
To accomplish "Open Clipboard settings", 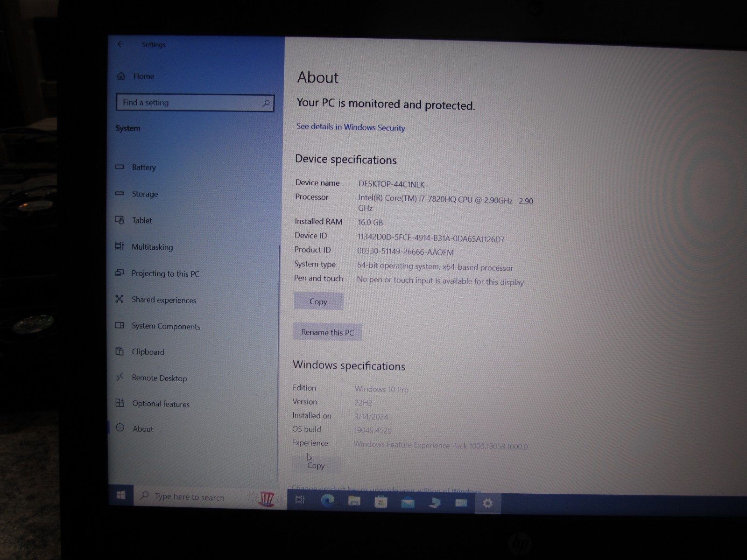I will [140, 352].
